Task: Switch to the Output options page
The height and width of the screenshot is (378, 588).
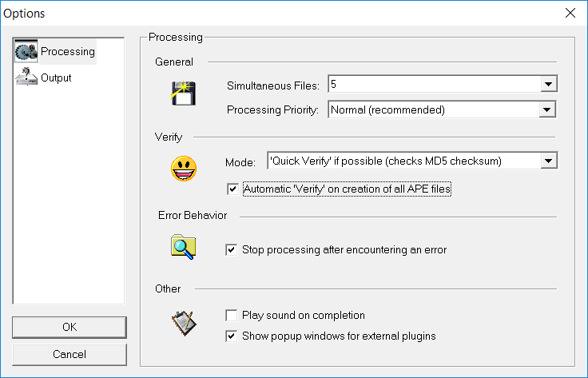Action: click(x=56, y=78)
